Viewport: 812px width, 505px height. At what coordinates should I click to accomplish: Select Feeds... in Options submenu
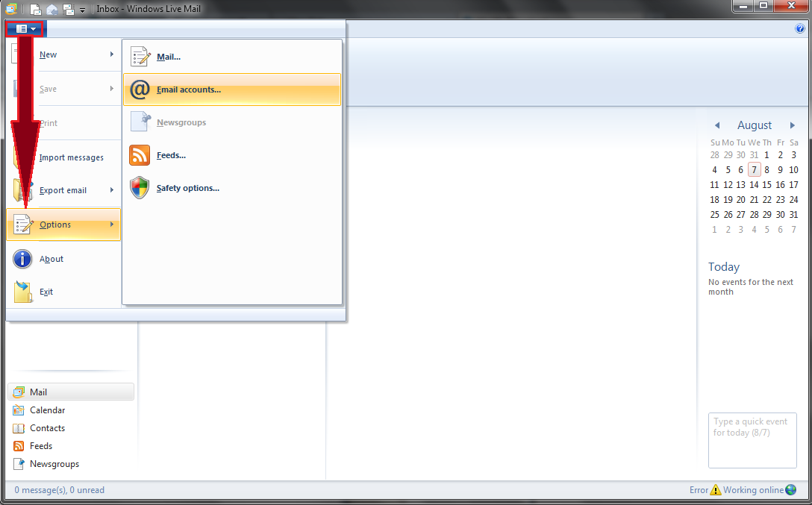232,155
